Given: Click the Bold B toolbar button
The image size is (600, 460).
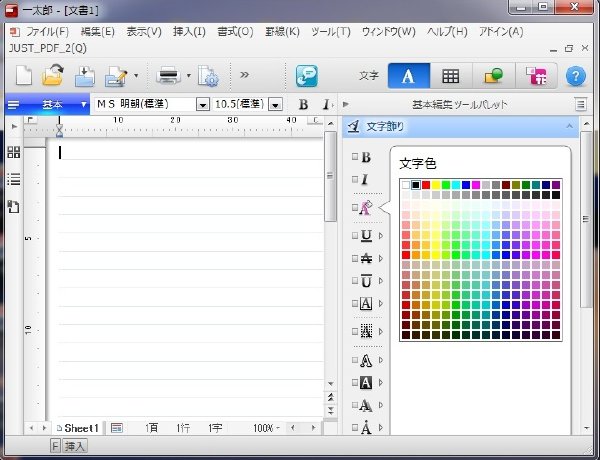Looking at the screenshot, I should [x=303, y=104].
